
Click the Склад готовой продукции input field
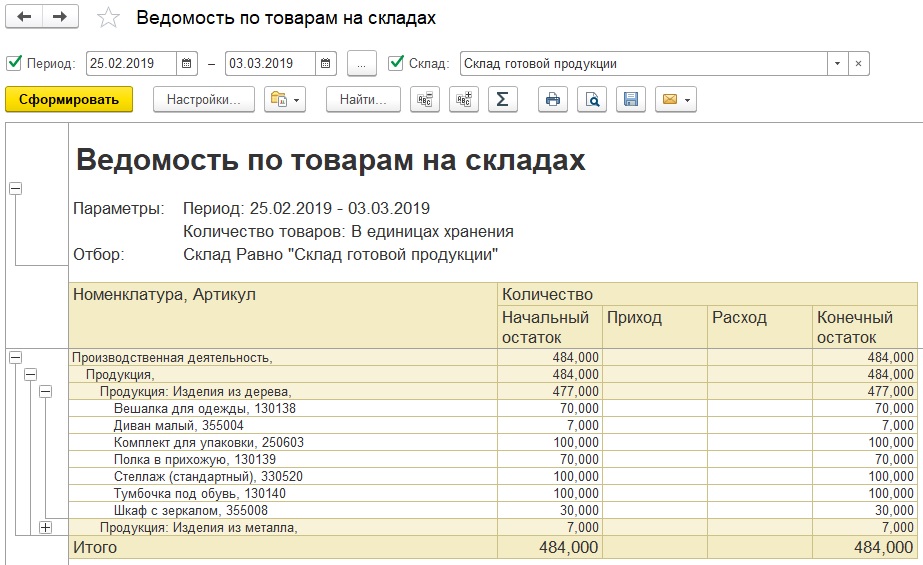click(x=644, y=64)
